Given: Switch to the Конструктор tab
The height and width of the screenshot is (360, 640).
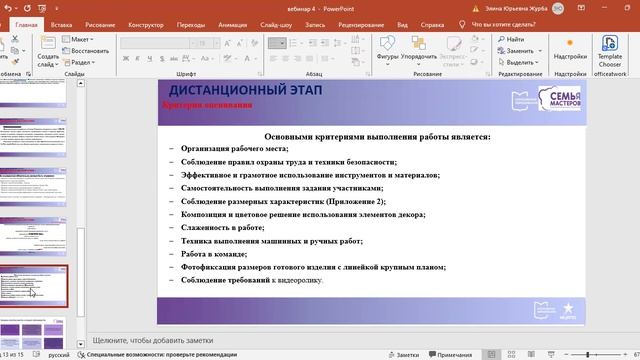Looking at the screenshot, I should pos(146,25).
